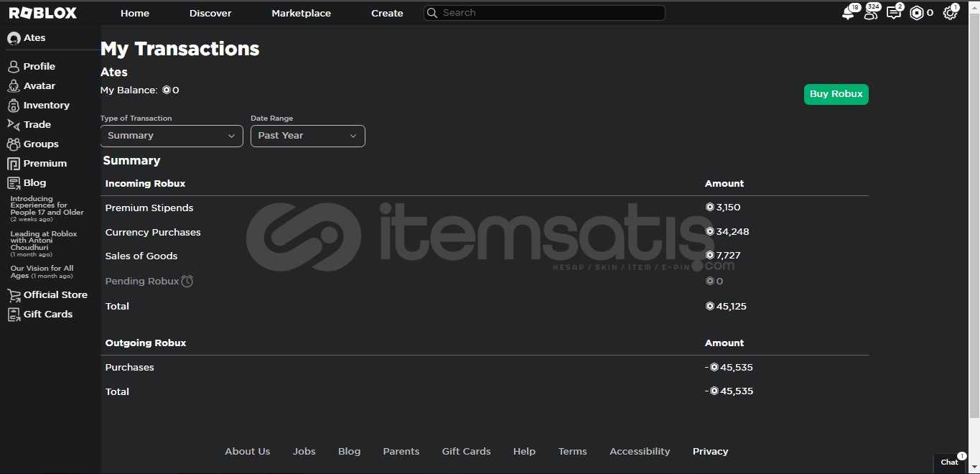Open the settings gear icon
980x474 pixels.
click(x=950, y=13)
